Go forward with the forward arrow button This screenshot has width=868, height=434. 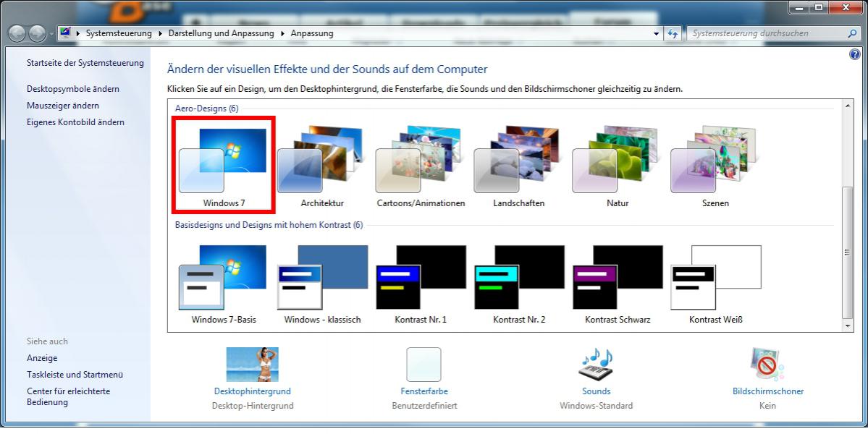(37, 34)
